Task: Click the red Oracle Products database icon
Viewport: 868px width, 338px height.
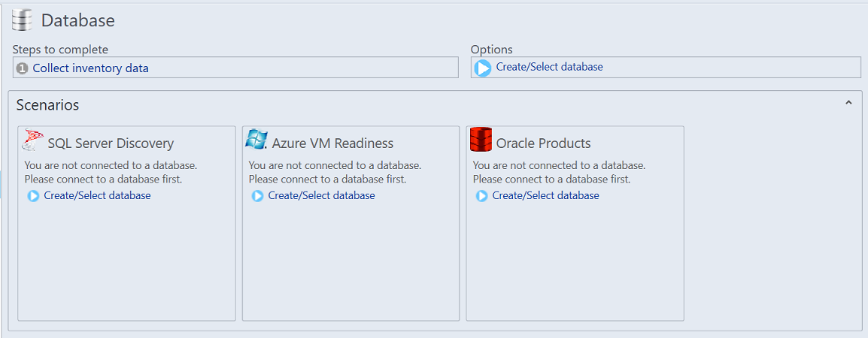Action: click(481, 140)
